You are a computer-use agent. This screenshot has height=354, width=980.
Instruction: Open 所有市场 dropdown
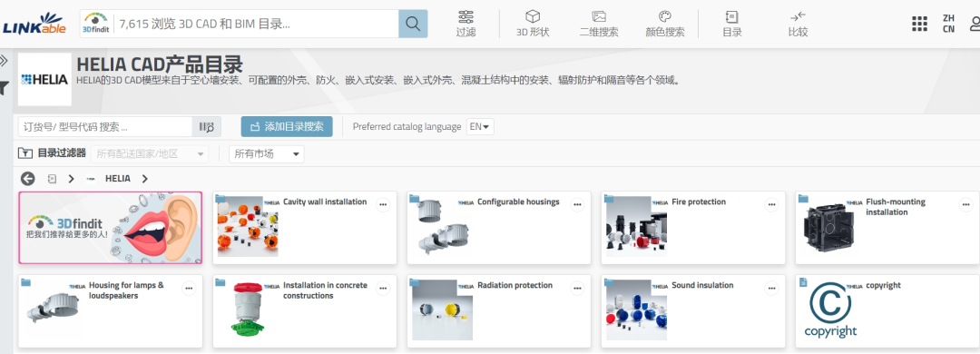point(266,154)
